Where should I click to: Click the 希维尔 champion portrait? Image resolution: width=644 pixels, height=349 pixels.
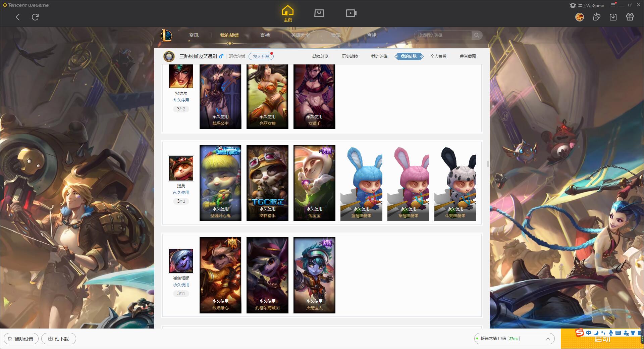181,76
